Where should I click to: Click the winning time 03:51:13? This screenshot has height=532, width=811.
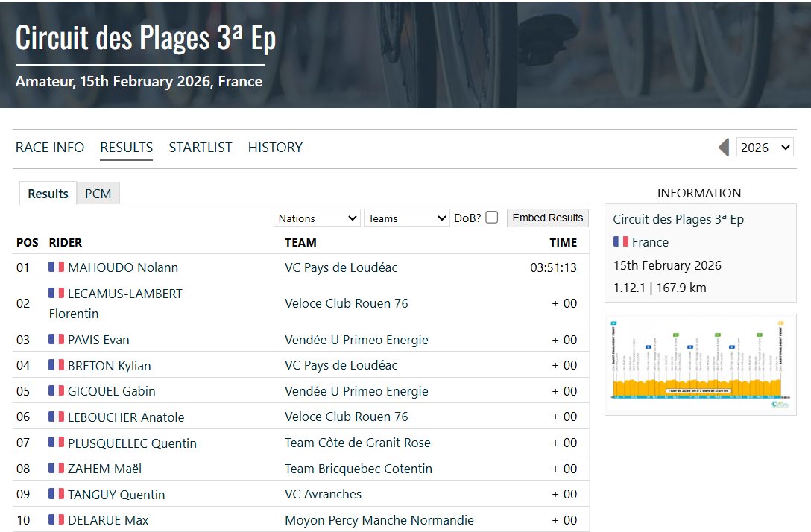click(x=553, y=267)
